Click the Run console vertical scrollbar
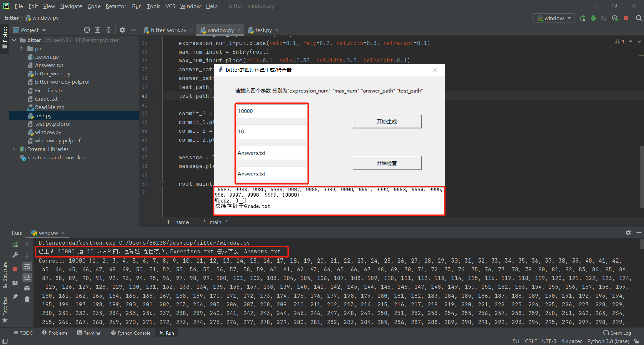 (642, 244)
